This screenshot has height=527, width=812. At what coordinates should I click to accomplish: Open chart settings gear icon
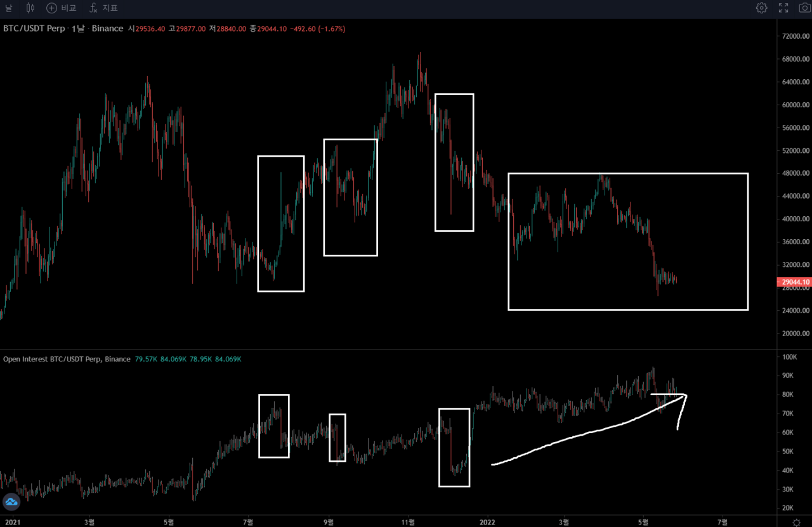click(761, 8)
